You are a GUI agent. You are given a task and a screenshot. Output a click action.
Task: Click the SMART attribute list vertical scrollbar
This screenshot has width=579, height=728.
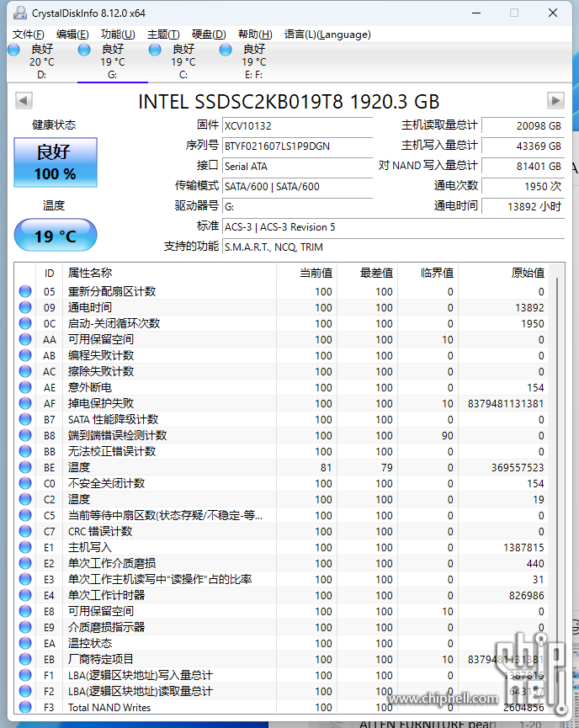(x=556, y=489)
